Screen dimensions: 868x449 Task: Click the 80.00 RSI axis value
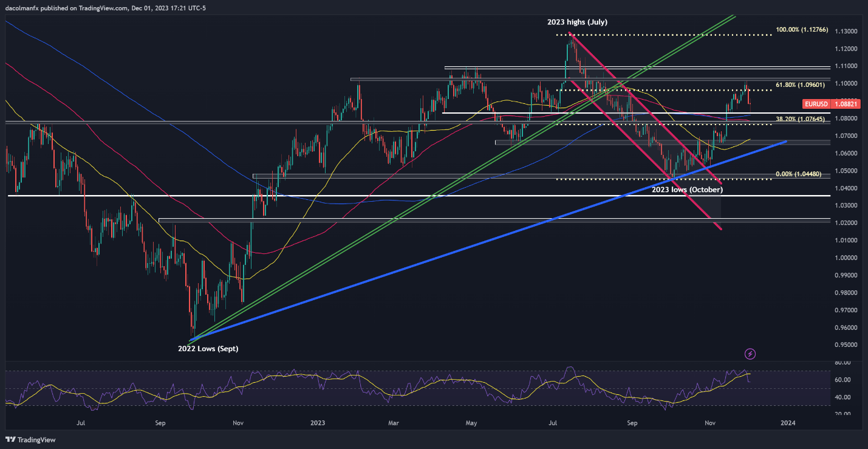(x=842, y=363)
